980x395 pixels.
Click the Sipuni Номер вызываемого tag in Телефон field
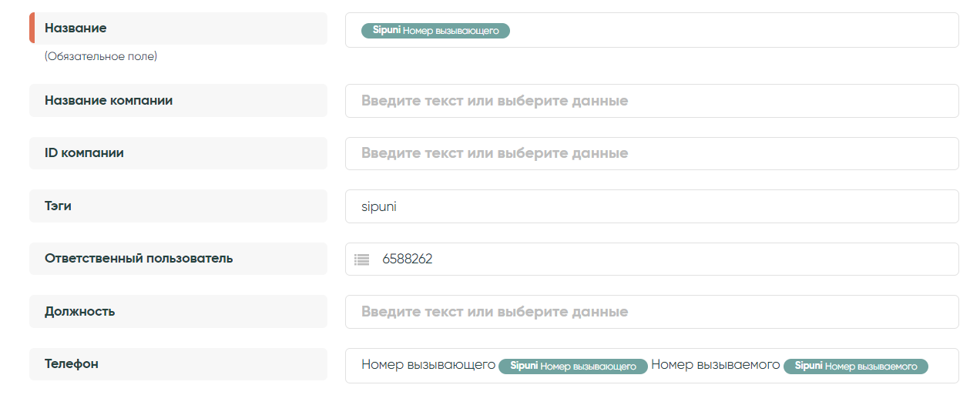[855, 366]
